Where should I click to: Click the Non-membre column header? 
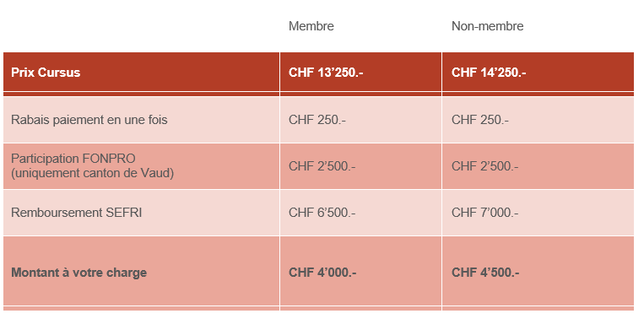pyautogui.click(x=488, y=26)
